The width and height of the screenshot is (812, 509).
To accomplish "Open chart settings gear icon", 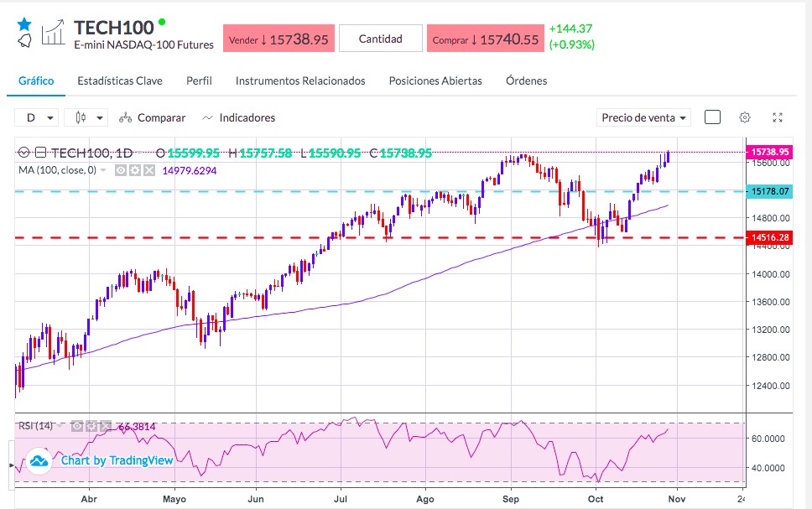I will pos(745,117).
